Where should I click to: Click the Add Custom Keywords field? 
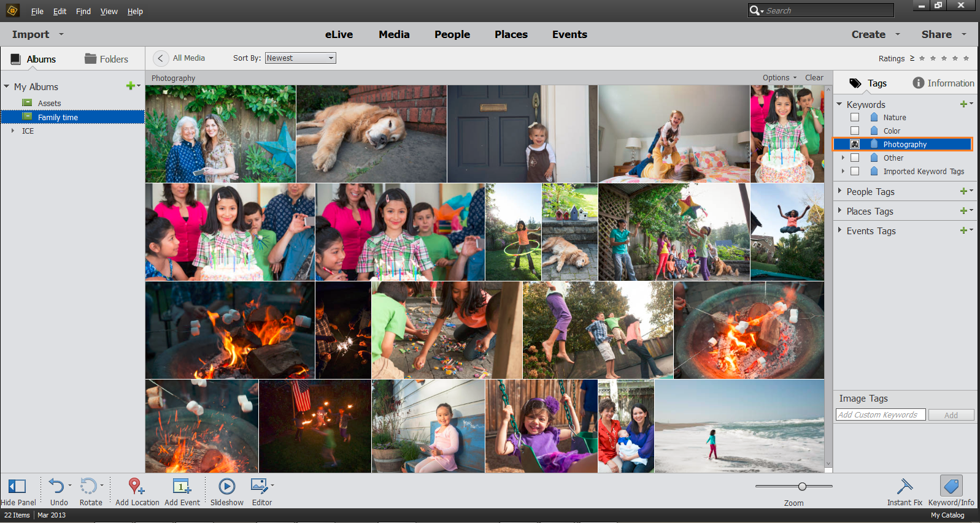[x=880, y=415]
